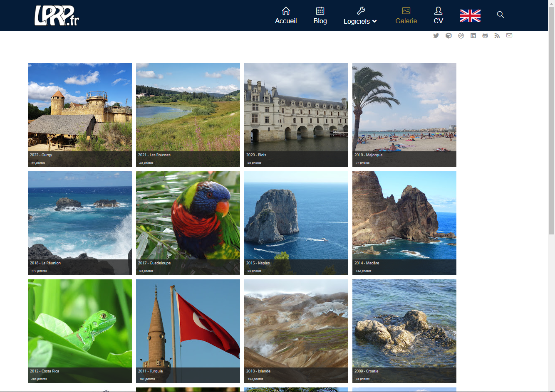
Task: Open the 2019 - Majorque beach album
Action: (x=404, y=115)
